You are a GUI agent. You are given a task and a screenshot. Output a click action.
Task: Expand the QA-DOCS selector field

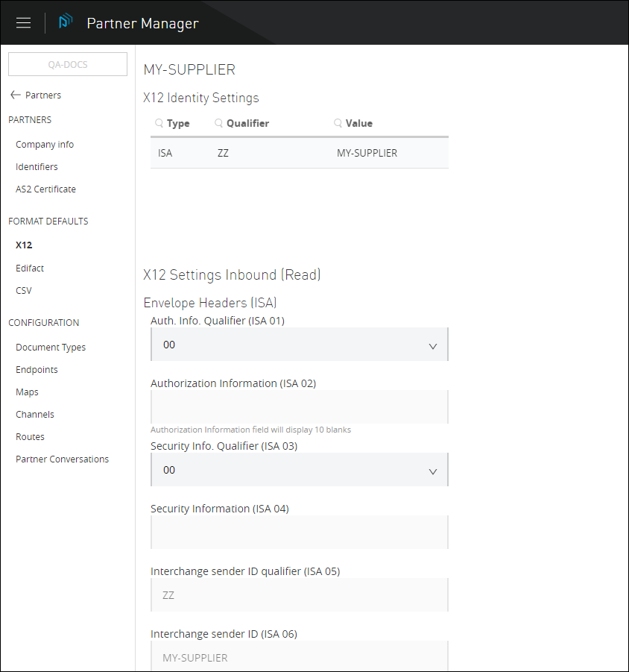(x=67, y=64)
